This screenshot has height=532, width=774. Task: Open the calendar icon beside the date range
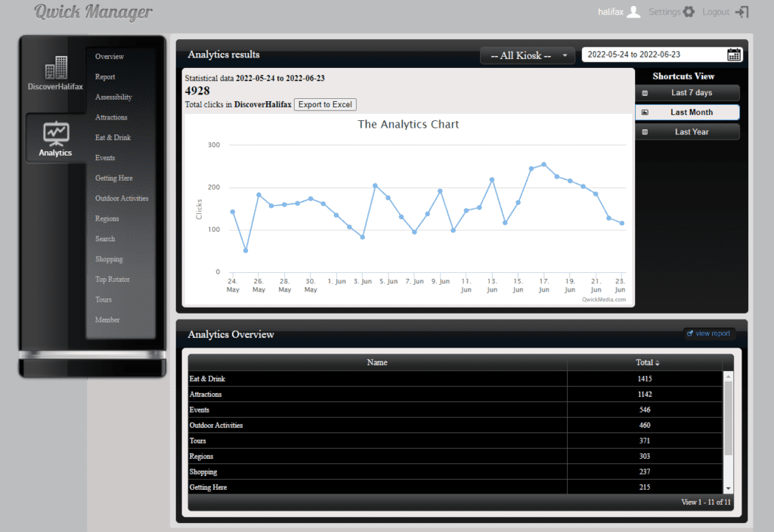[732, 54]
